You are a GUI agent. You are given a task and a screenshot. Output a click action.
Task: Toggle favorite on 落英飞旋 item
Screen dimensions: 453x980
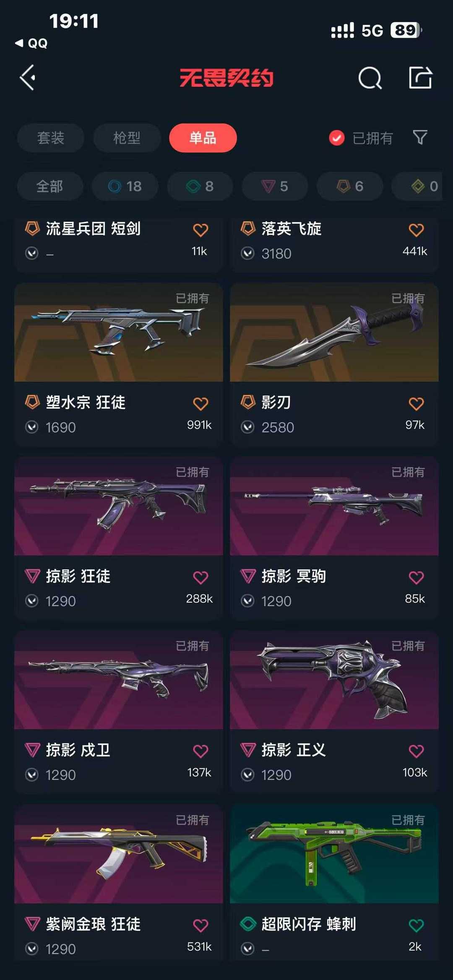click(416, 230)
